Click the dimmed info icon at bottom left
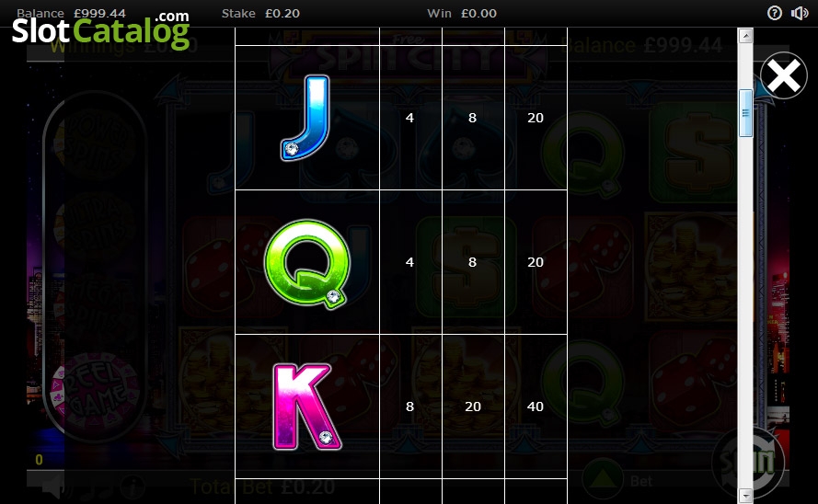Viewport: 818px width, 504px height. tap(132, 487)
